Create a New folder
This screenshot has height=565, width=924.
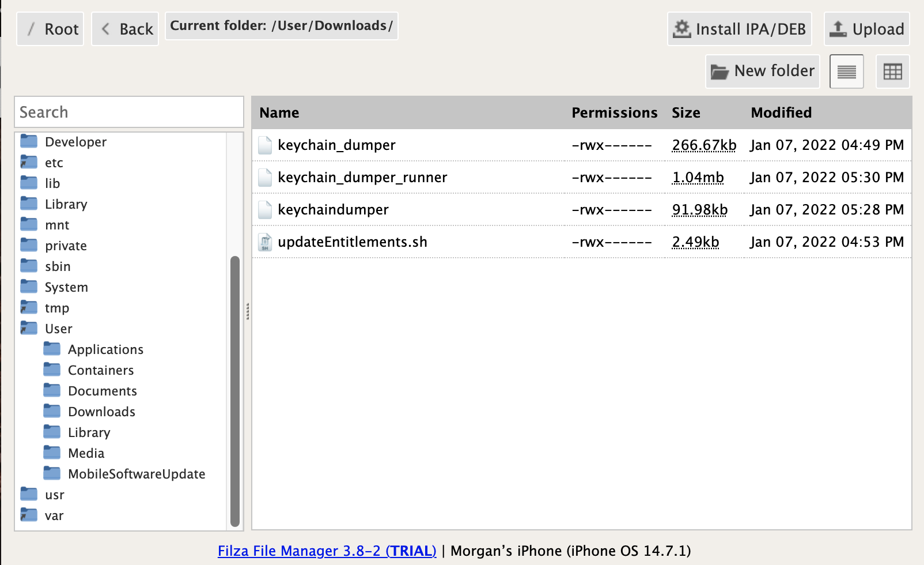tap(763, 71)
